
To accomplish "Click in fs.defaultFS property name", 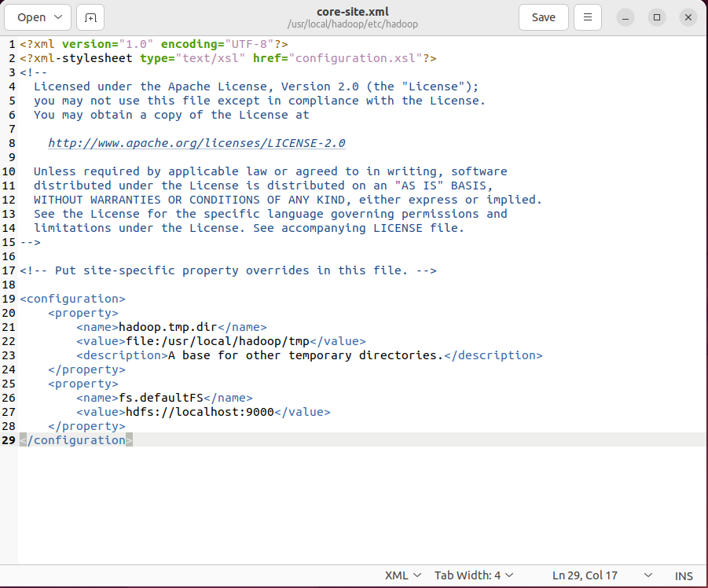I will click(x=161, y=398).
